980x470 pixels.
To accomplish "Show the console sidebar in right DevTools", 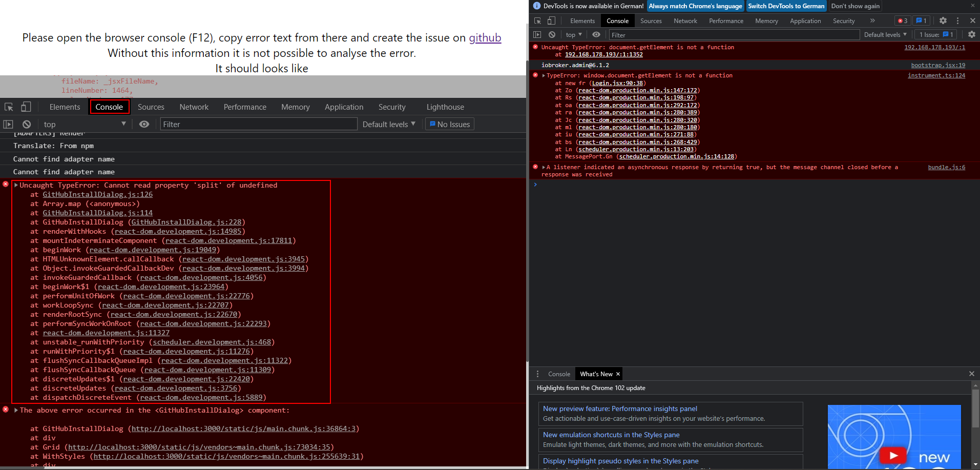I will click(x=537, y=34).
